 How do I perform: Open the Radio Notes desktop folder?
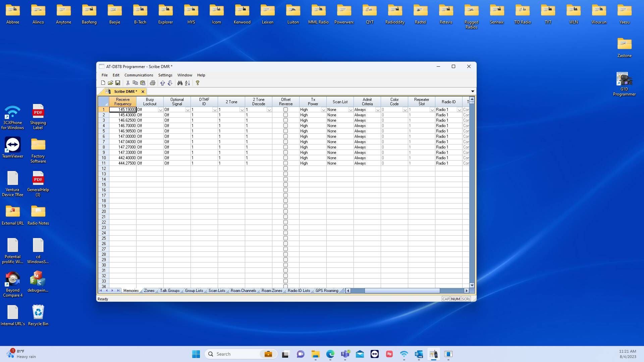(38, 215)
